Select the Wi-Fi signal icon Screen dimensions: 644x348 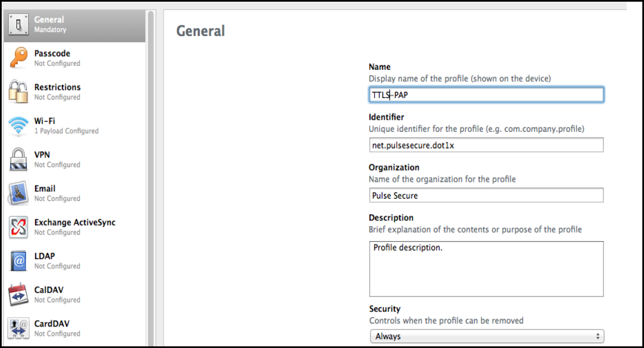tap(18, 126)
